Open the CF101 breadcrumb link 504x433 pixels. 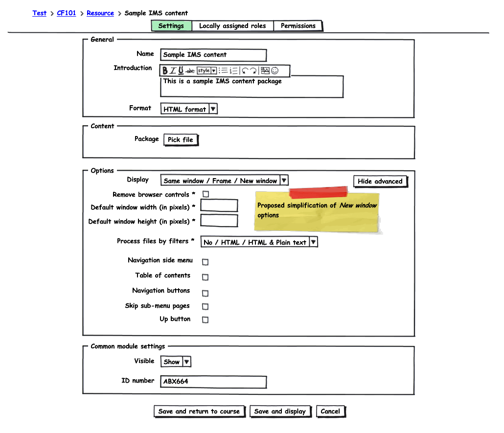(x=66, y=13)
